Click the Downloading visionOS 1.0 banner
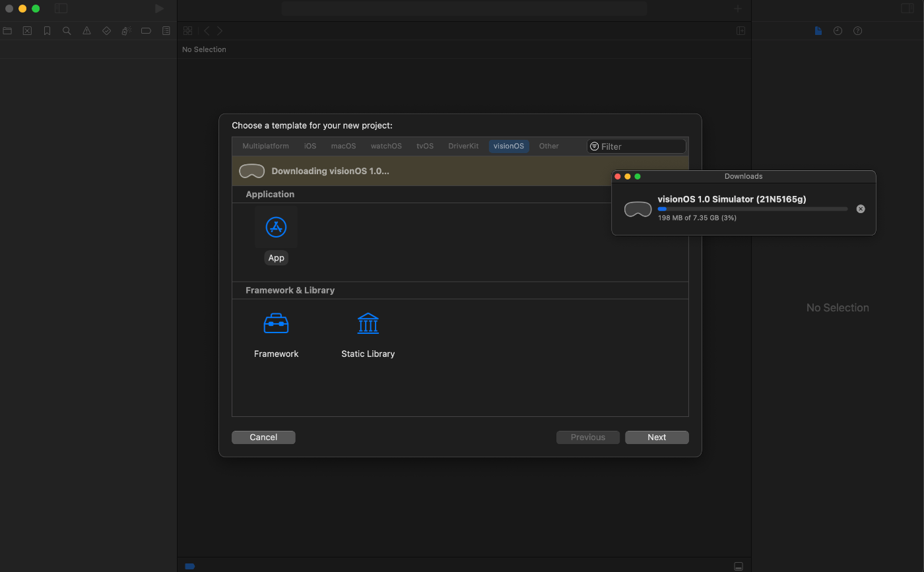Viewport: 924px width, 572px height. point(460,171)
